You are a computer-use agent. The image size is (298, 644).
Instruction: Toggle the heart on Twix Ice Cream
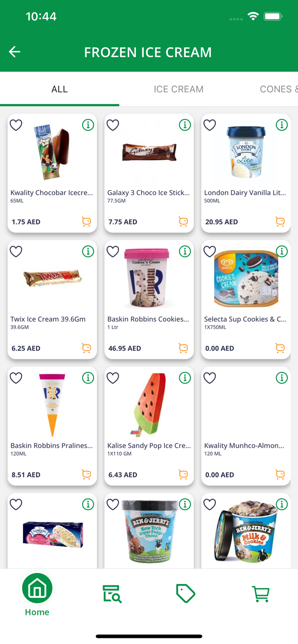(16, 251)
